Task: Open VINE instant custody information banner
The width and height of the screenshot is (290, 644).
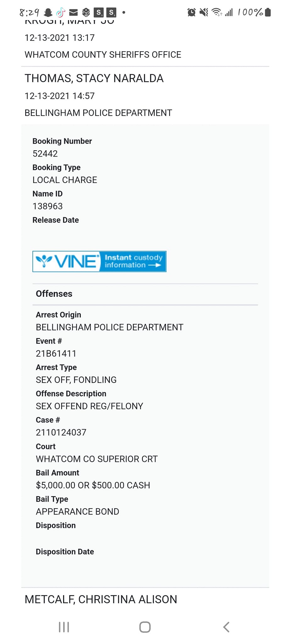Action: [99, 261]
